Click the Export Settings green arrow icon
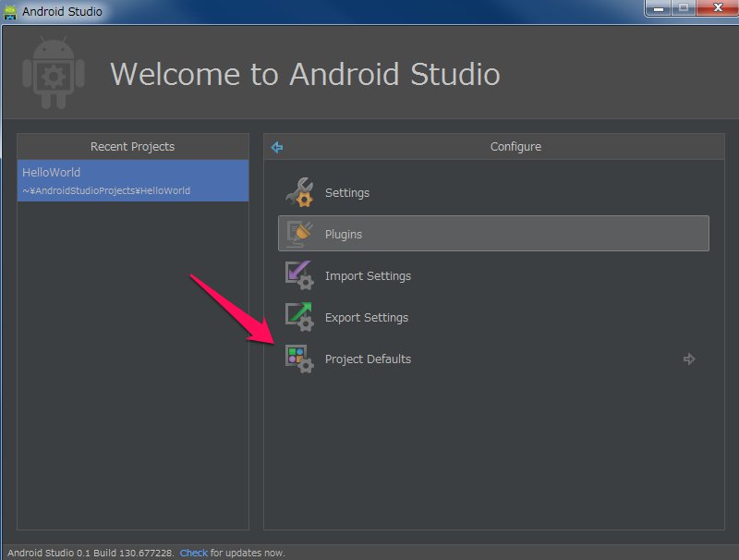 tap(299, 317)
